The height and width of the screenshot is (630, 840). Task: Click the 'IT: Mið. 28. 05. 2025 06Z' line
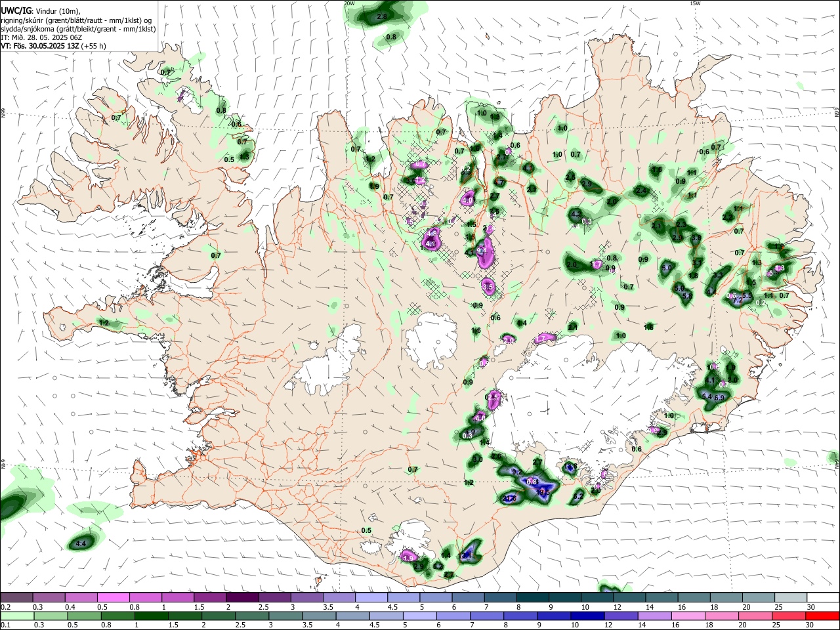[41, 37]
